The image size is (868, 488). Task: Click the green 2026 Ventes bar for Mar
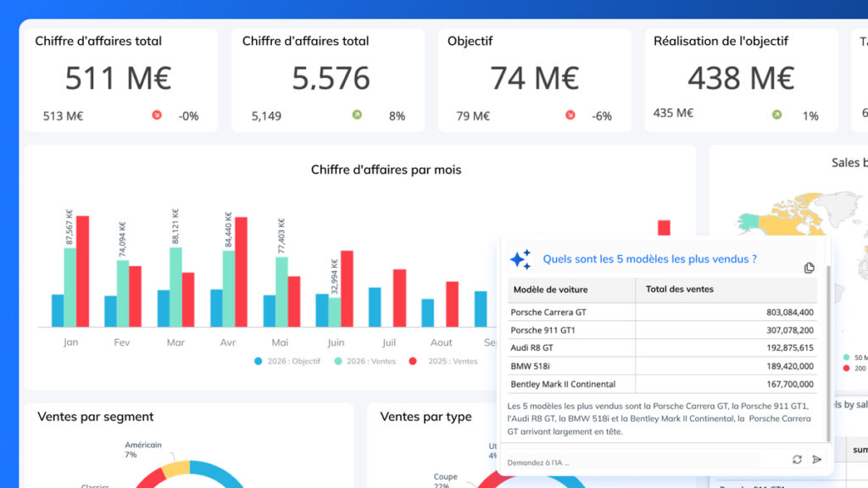tap(175, 287)
